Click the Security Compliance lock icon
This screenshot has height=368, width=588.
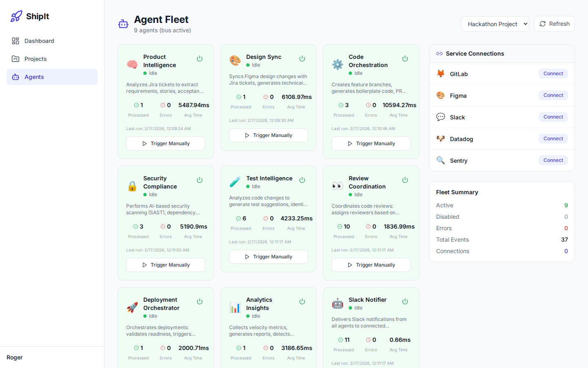pos(132,186)
